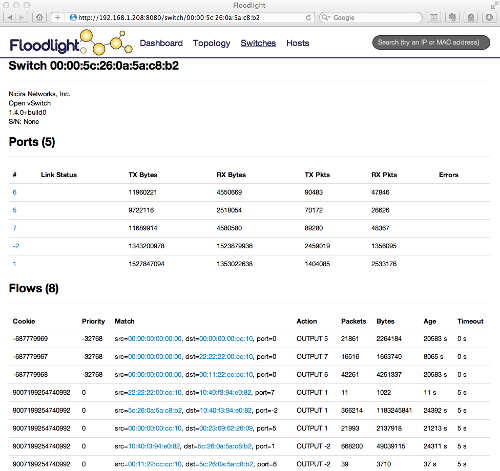Open the home page icon in toolbar
The image size is (500, 471).
pos(39,17)
